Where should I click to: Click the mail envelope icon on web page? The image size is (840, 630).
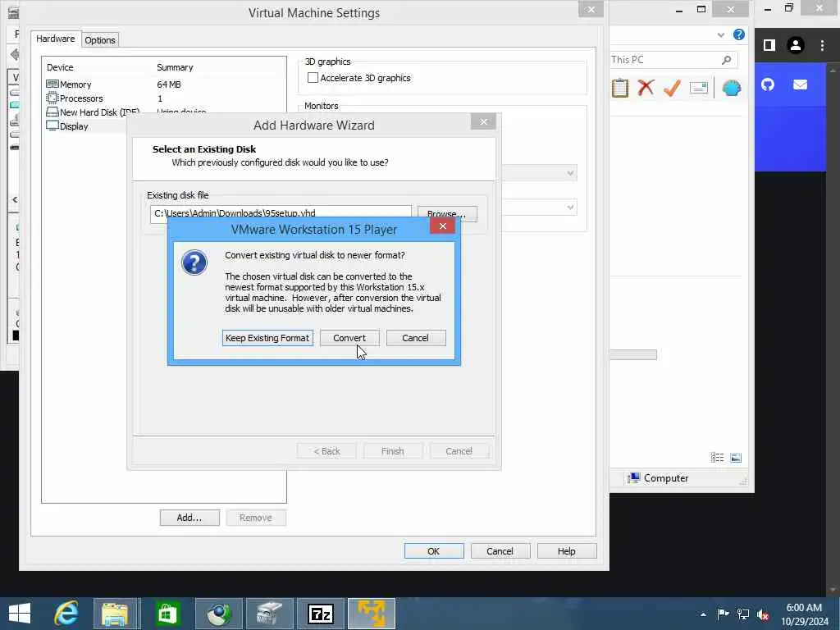pyautogui.click(x=801, y=84)
